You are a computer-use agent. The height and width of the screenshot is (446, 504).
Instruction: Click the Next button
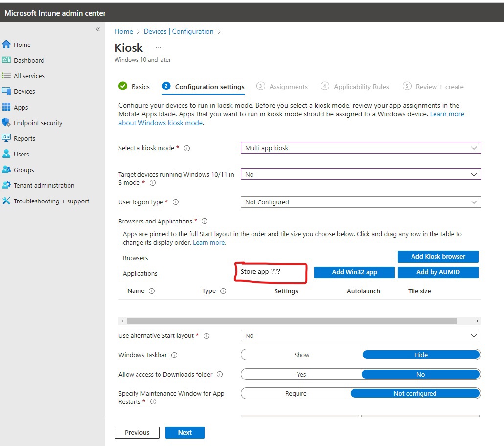coord(185,432)
